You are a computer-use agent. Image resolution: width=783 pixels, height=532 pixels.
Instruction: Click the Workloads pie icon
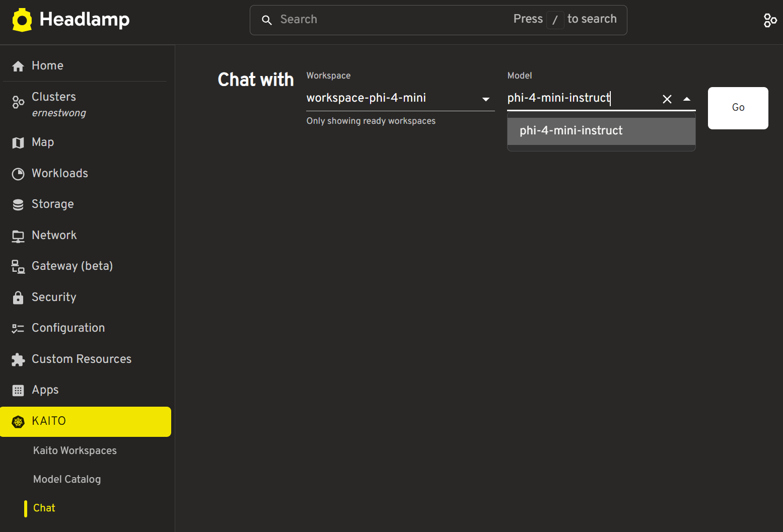click(x=18, y=174)
